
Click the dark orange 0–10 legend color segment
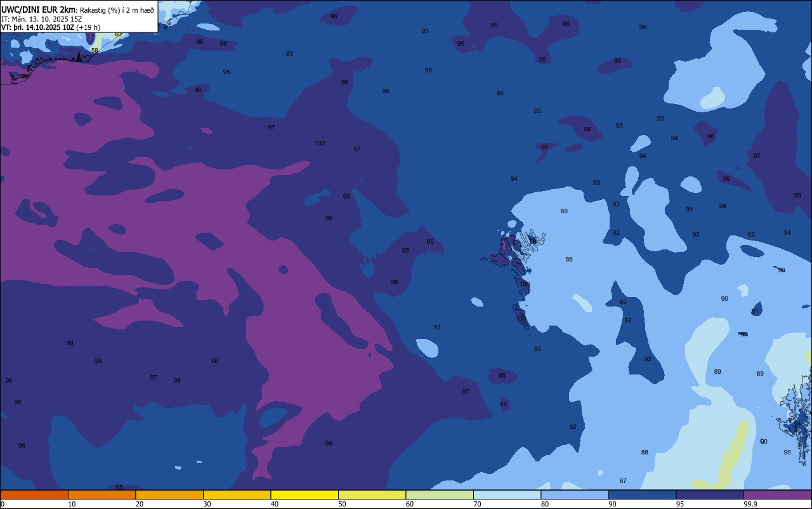point(34,494)
